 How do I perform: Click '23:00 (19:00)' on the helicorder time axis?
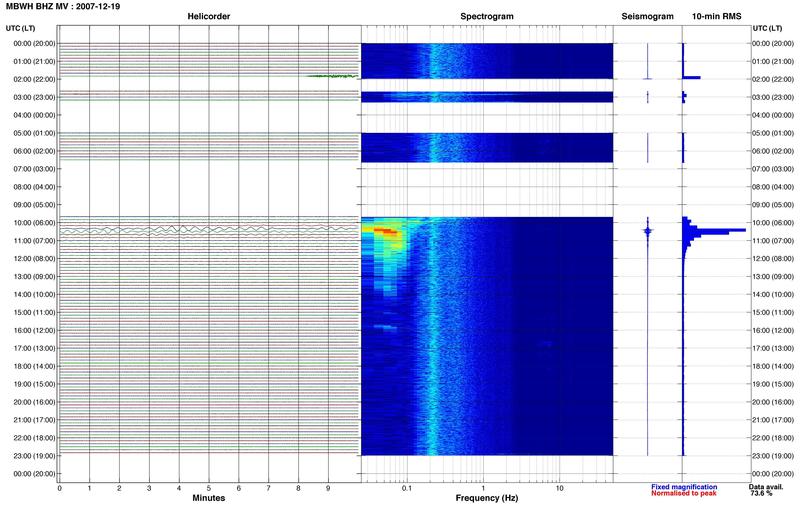34,456
